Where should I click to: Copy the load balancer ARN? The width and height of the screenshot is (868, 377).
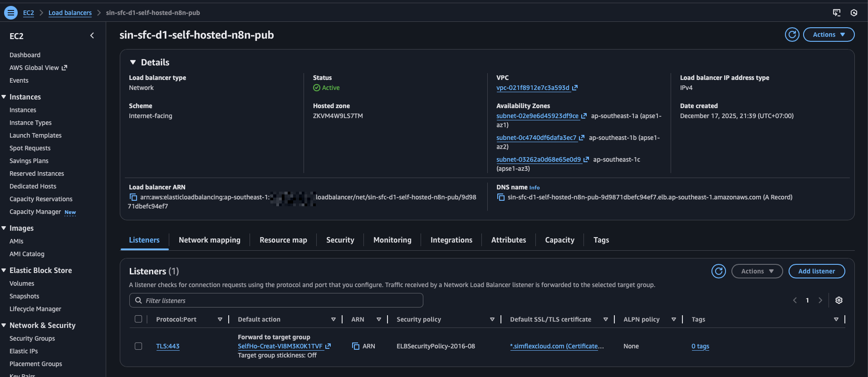click(x=133, y=197)
